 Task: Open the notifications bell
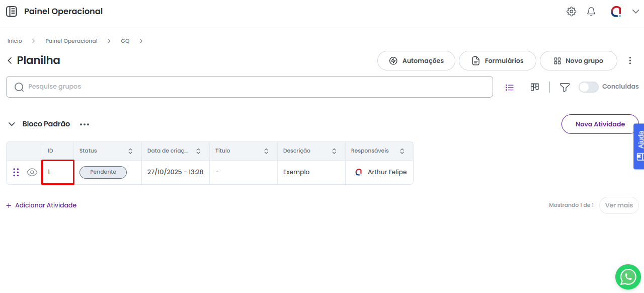pyautogui.click(x=591, y=12)
